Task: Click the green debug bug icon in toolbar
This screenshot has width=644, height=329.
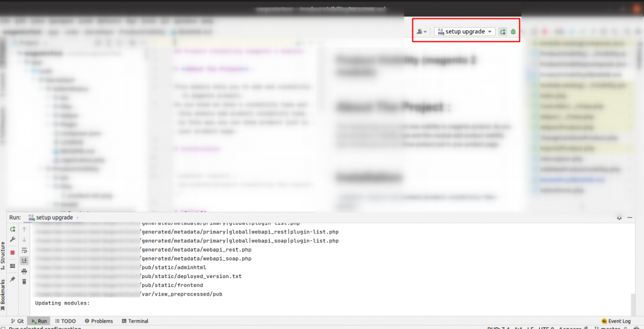Action: pos(513,31)
